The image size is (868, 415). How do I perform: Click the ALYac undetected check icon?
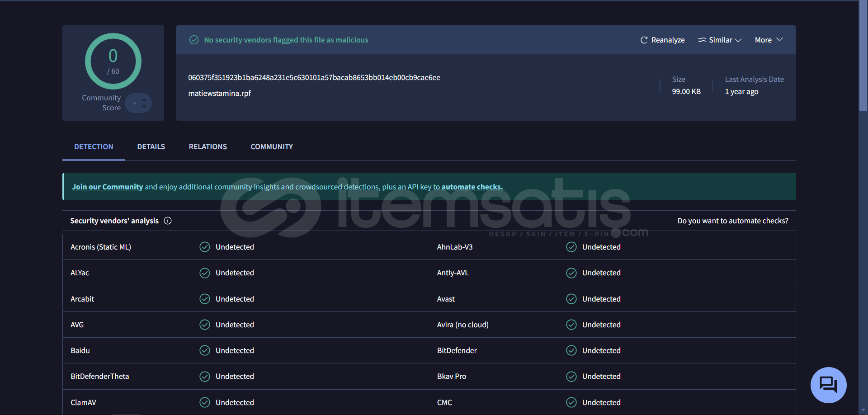point(205,273)
